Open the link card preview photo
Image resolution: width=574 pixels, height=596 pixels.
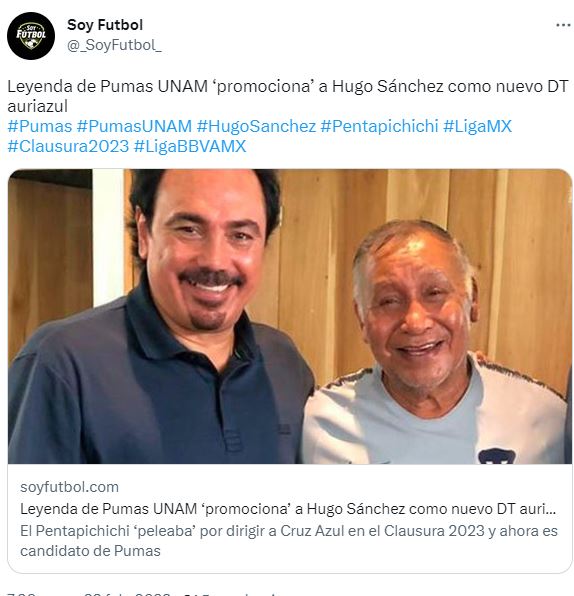click(x=290, y=316)
